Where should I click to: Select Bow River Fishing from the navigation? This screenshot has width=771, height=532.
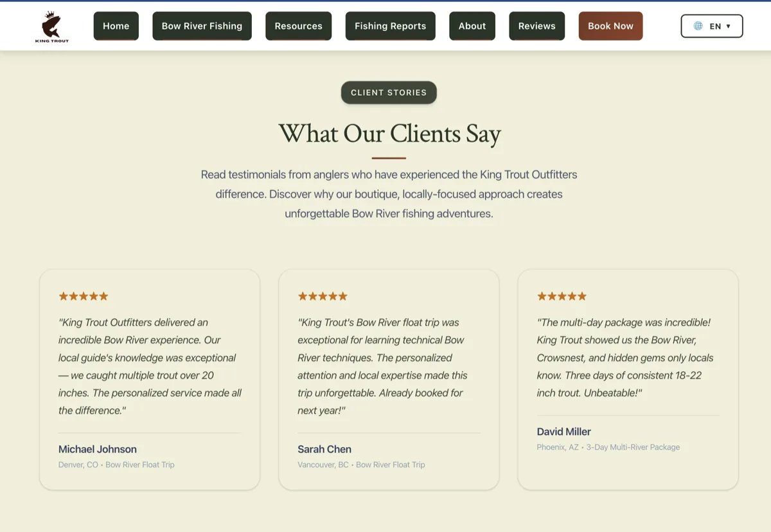[202, 26]
